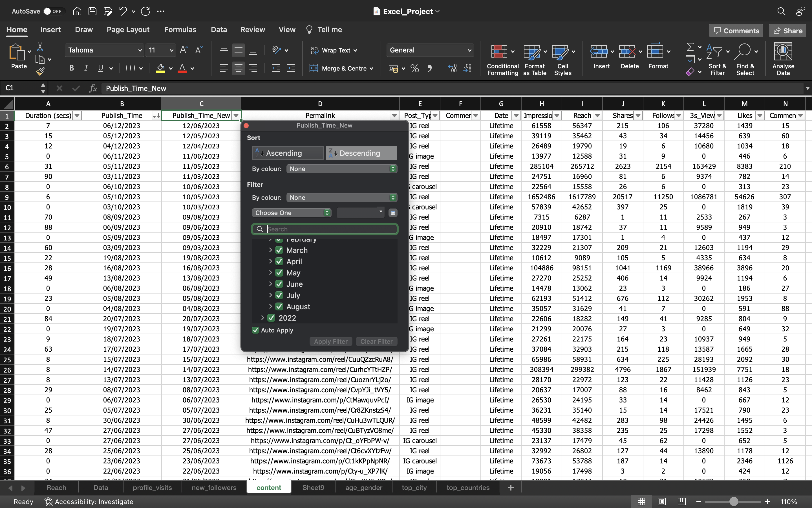This screenshot has height=508, width=812.
Task: Click the filter Search field
Action: click(325, 229)
